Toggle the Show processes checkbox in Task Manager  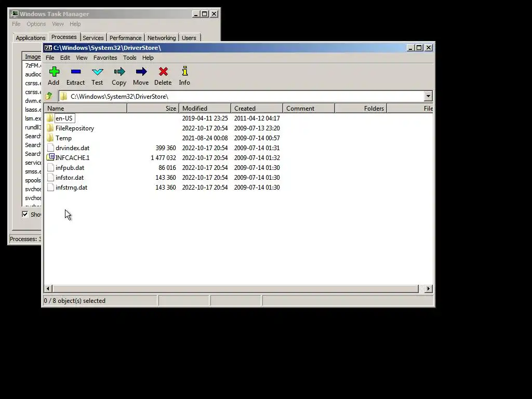click(25, 214)
